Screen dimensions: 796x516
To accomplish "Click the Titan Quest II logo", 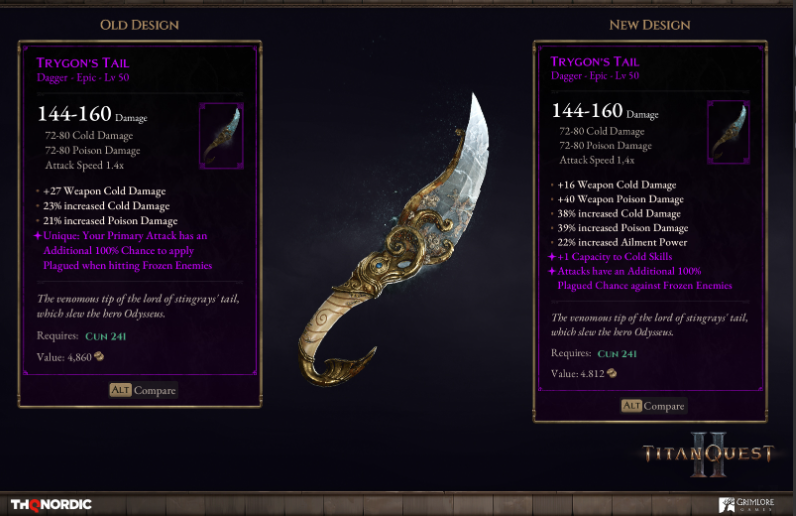I will pos(709,454).
